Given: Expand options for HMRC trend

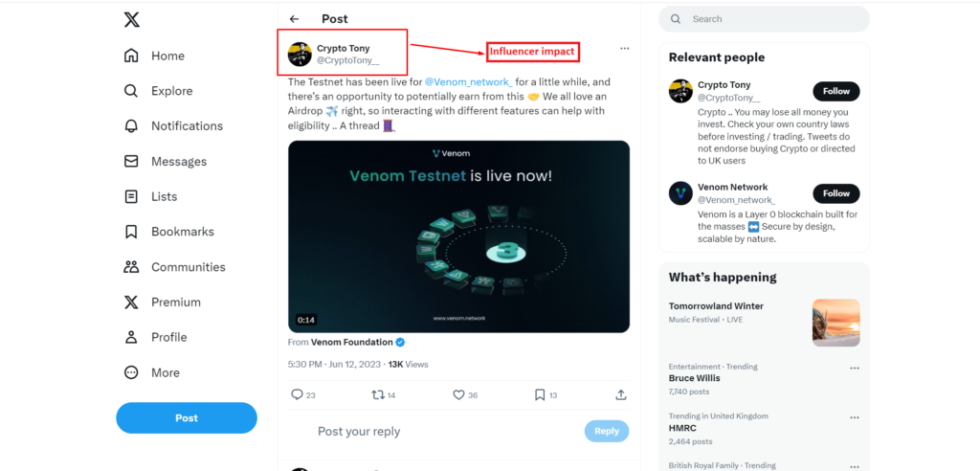Looking at the screenshot, I should coord(855,417).
